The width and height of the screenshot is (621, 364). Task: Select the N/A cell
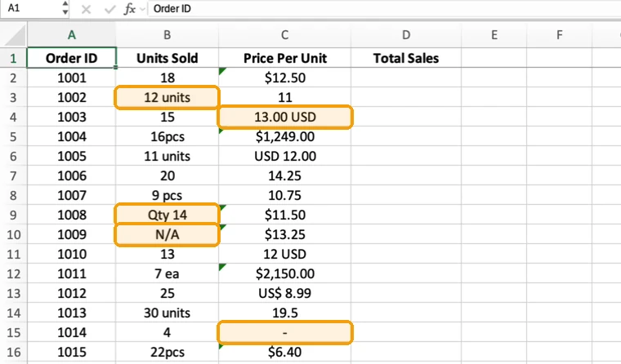click(168, 234)
